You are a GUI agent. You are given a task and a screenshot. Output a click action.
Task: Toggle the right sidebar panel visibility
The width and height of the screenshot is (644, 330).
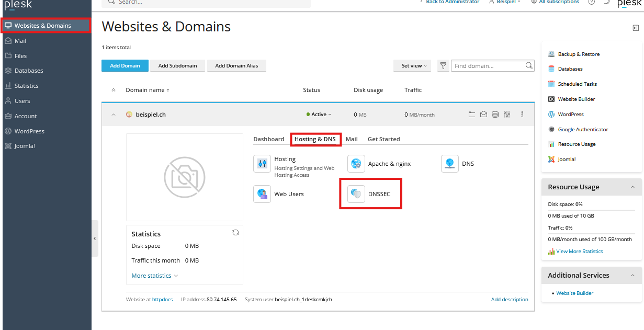pos(636,28)
